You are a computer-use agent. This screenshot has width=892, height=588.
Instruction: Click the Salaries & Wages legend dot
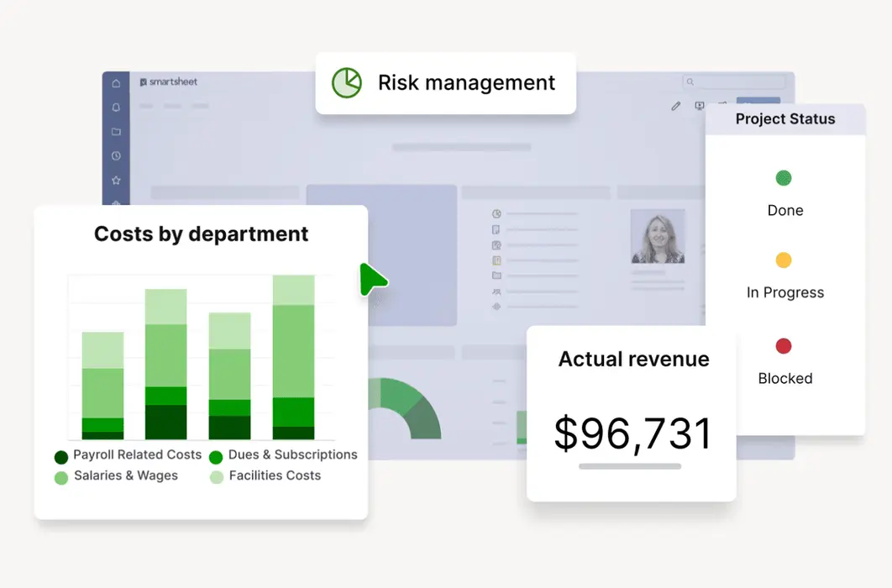61,478
